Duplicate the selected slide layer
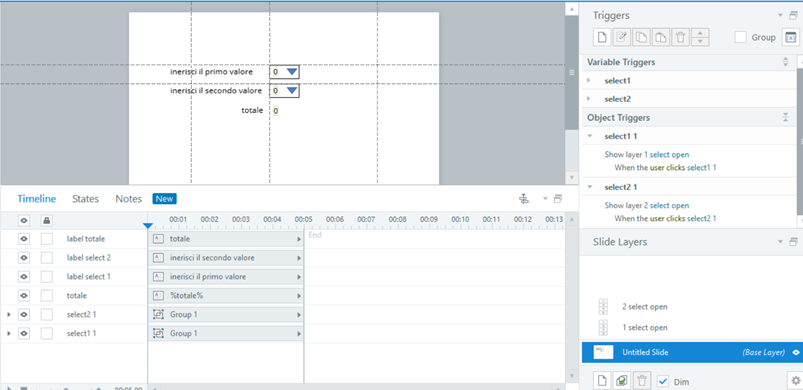This screenshot has height=390, width=803. click(x=621, y=381)
